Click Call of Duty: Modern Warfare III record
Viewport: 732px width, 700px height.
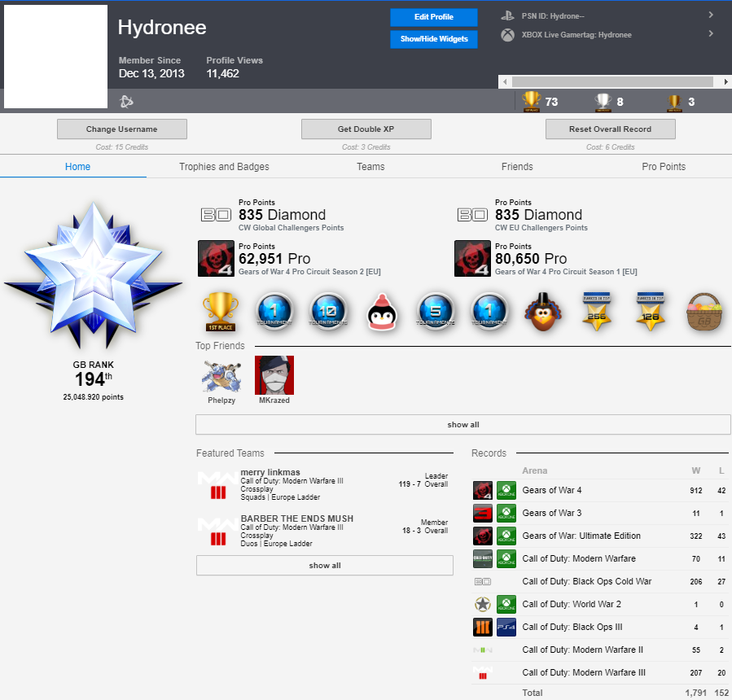click(600, 673)
